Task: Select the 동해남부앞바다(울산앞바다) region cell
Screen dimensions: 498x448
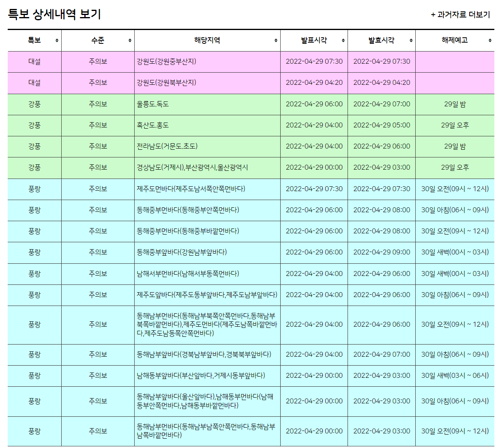Action: click(207, 401)
